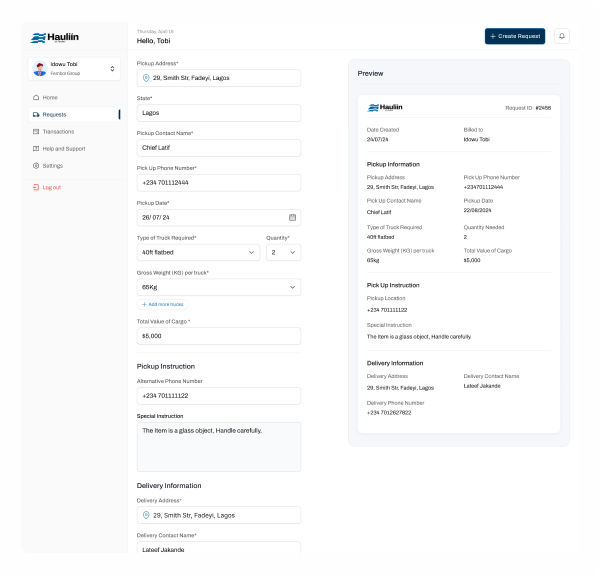Image resolution: width=599 pixels, height=577 pixels.
Task: Click Idowu Tobi's profile avatar
Action: [40, 69]
